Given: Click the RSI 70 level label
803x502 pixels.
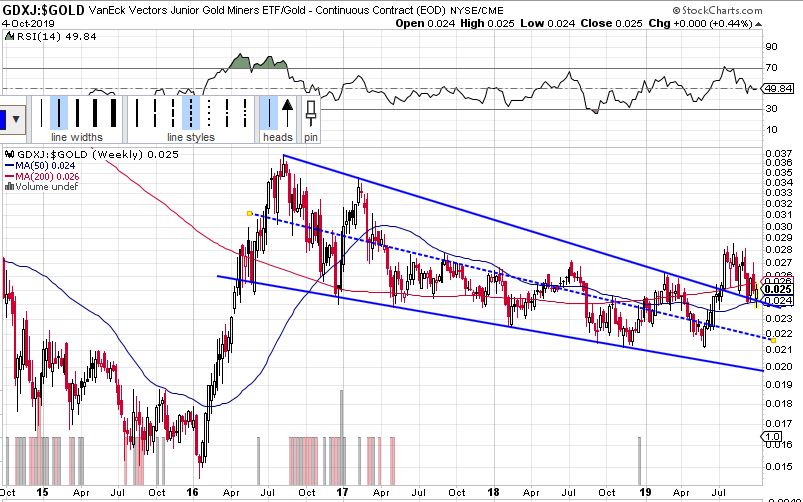Looking at the screenshot, I should coord(771,68).
